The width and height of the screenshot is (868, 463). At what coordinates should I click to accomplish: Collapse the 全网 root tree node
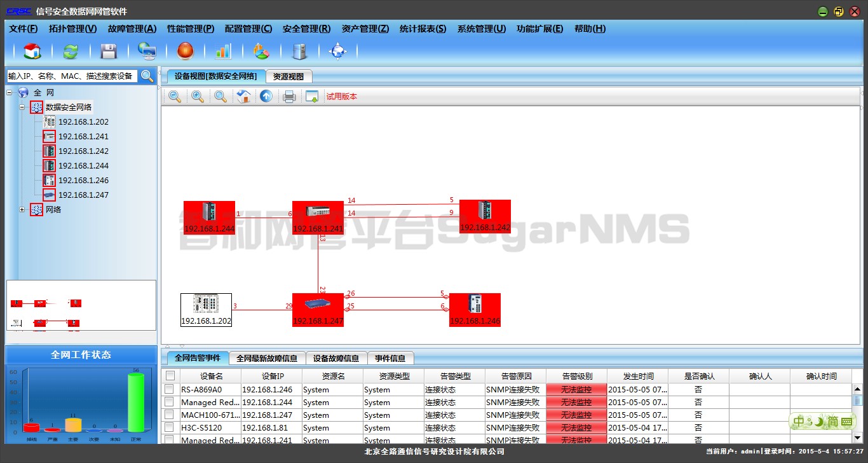[x=10, y=93]
